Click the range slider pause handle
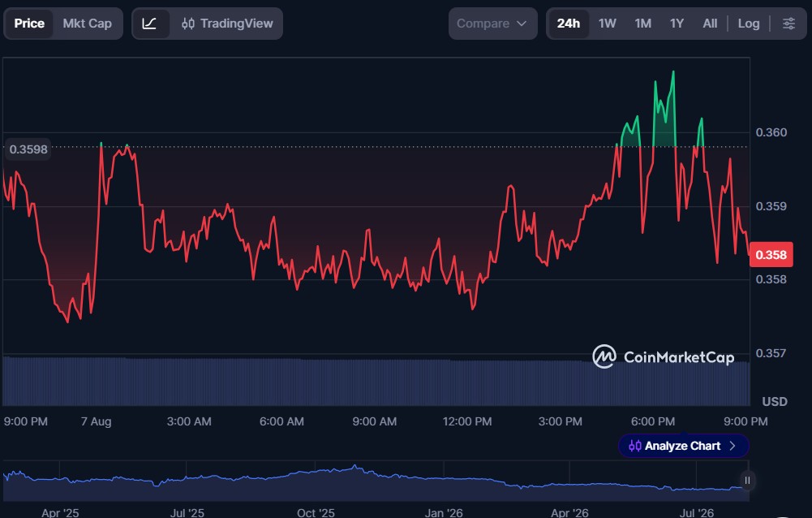This screenshot has width=812, height=518. [747, 480]
